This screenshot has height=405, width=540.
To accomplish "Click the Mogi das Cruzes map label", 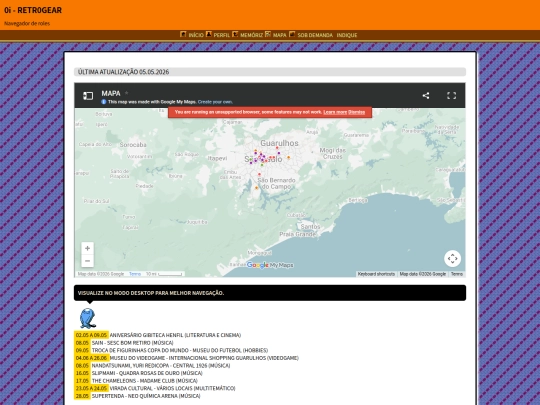I will tap(332, 153).
